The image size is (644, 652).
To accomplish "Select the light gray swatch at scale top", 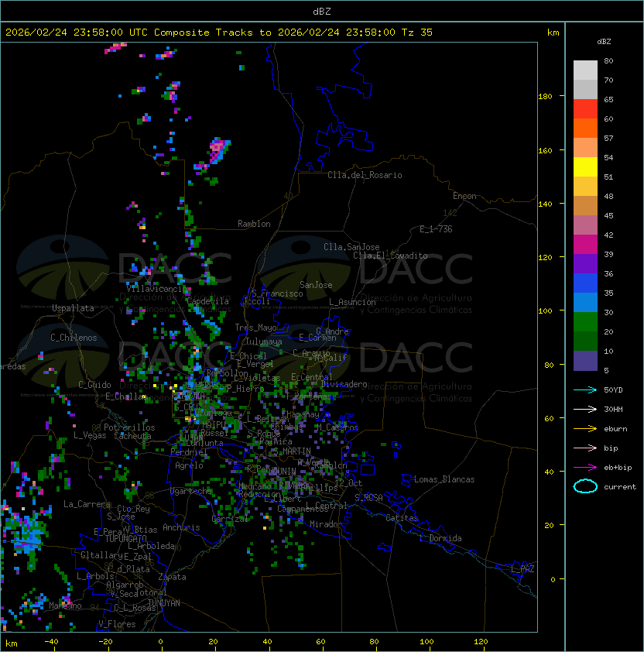I will 585,70.
